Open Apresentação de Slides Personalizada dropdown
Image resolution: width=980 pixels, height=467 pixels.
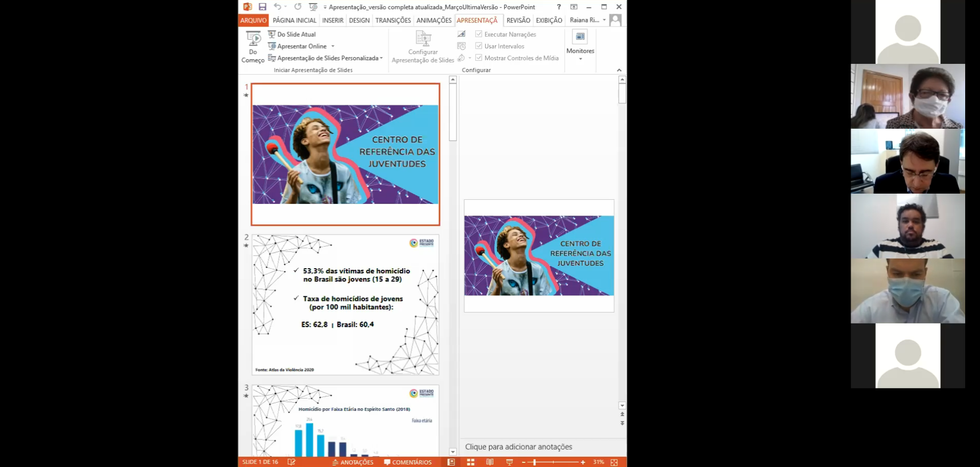point(381,58)
